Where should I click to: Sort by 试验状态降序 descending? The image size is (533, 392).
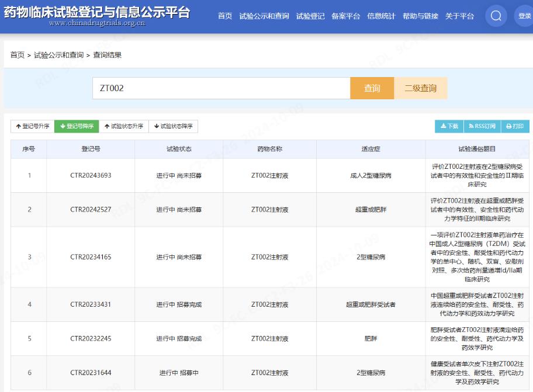[x=173, y=126]
